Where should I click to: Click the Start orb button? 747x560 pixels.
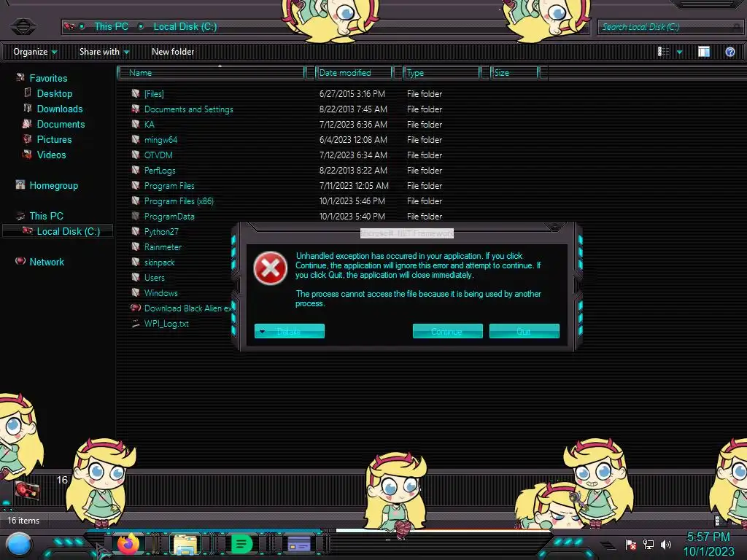[19, 545]
